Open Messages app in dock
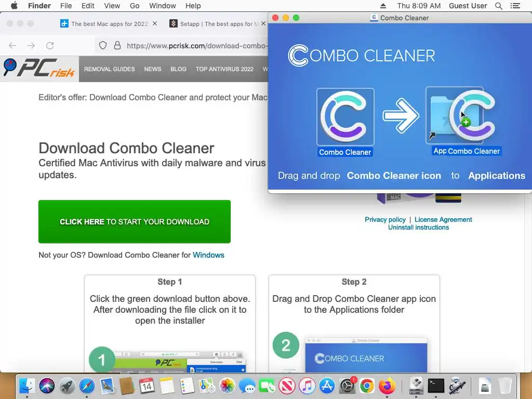Viewport: 532px width, 399px height. [247, 386]
